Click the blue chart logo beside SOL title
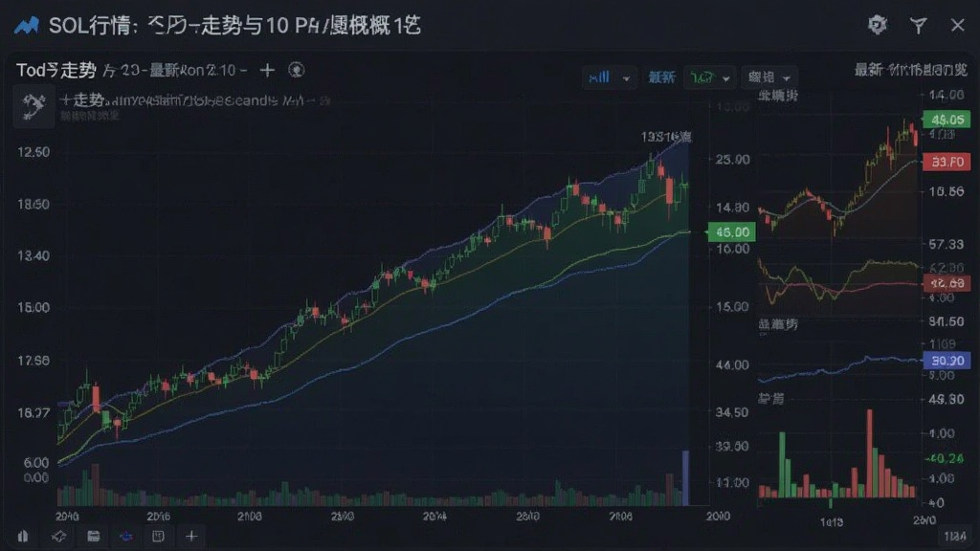980x551 pixels. click(26, 26)
